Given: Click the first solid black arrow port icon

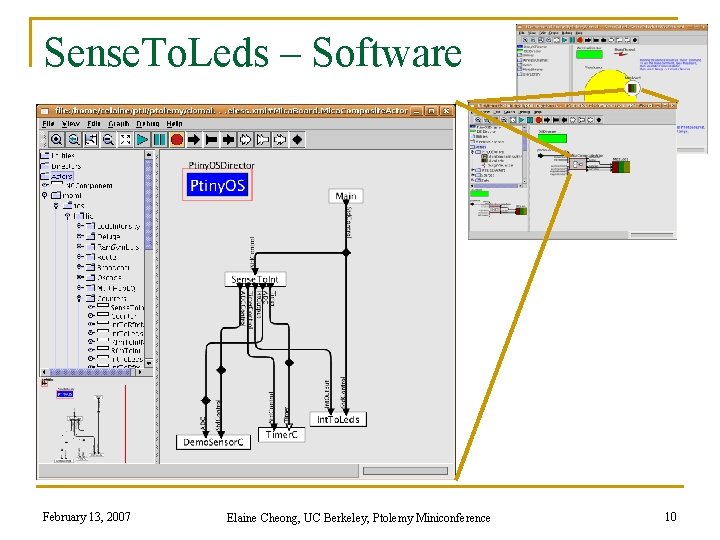Looking at the screenshot, I should click(194, 139).
